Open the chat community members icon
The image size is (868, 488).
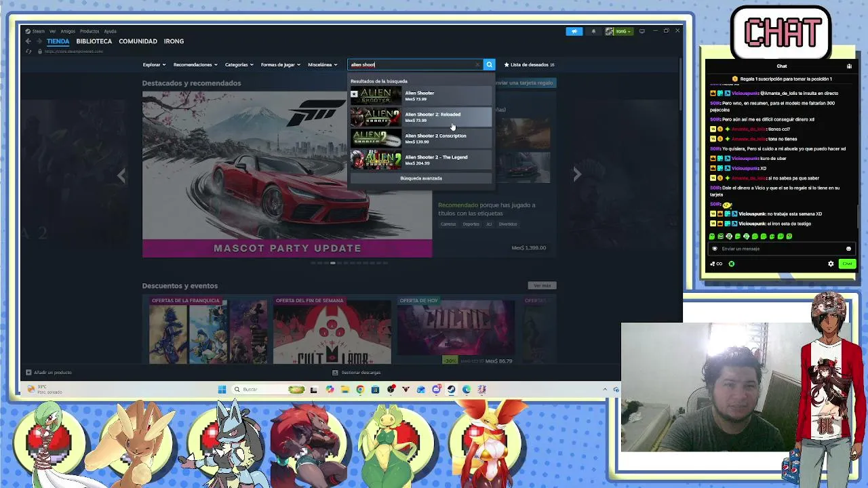coord(849,66)
